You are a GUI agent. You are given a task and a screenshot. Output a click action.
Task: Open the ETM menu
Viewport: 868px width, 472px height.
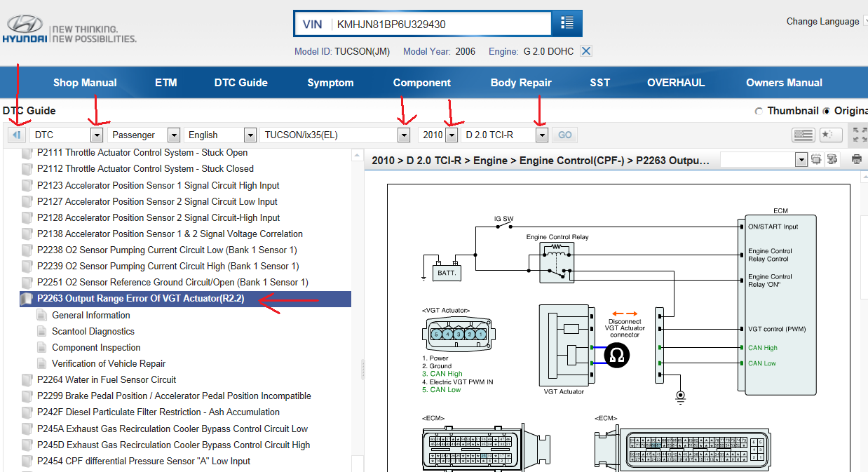166,83
